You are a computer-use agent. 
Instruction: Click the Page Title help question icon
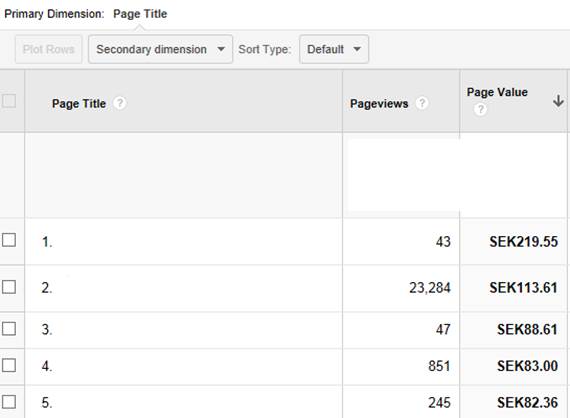coord(120,103)
